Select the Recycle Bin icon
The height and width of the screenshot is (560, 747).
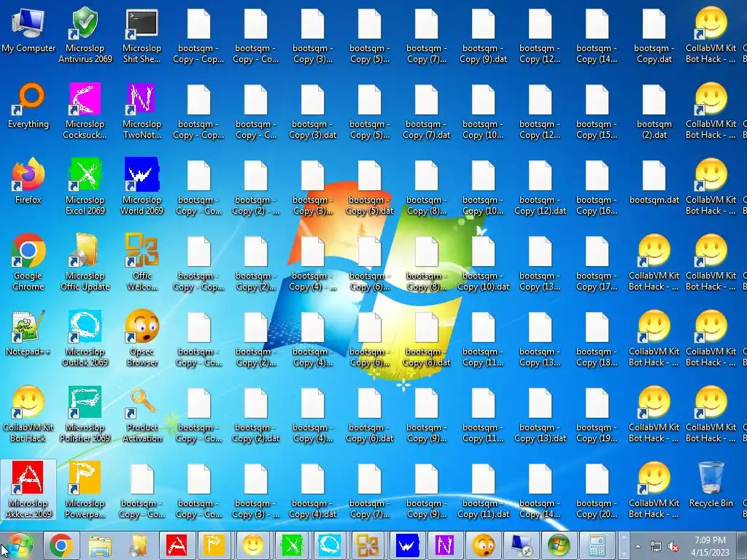pyautogui.click(x=711, y=485)
